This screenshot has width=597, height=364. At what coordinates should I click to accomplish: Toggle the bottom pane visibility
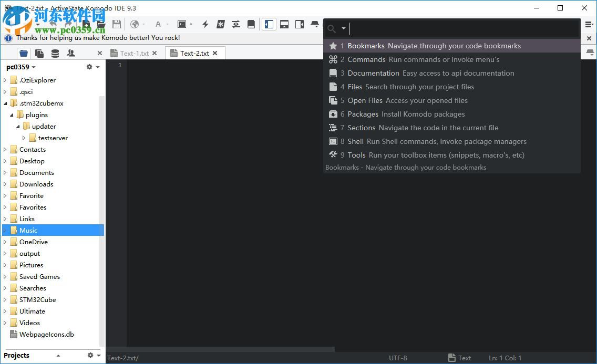tap(284, 24)
